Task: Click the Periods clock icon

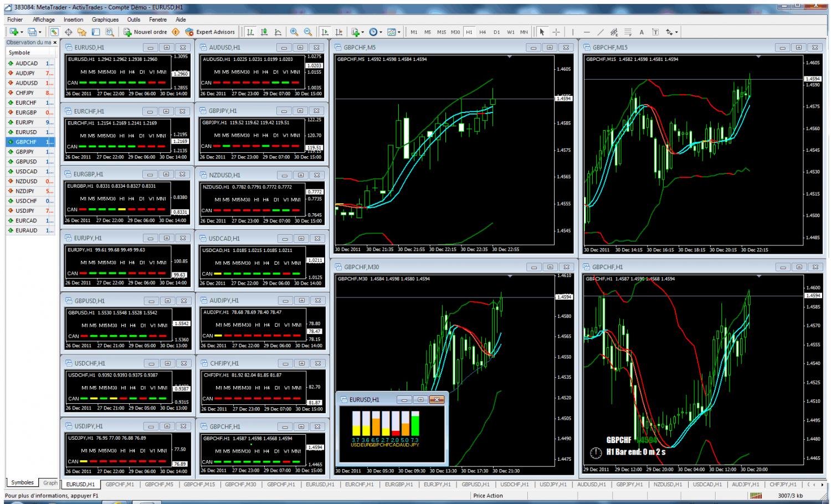Action: tap(373, 32)
